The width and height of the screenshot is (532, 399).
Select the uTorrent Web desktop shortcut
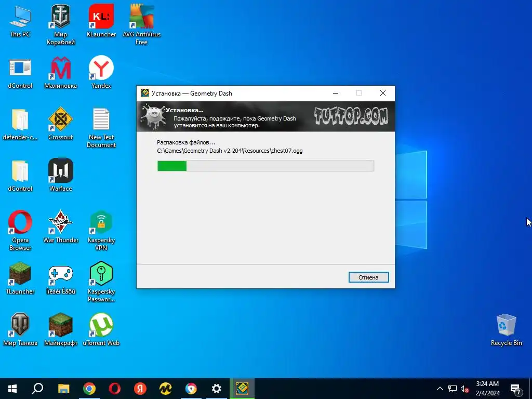click(x=101, y=330)
